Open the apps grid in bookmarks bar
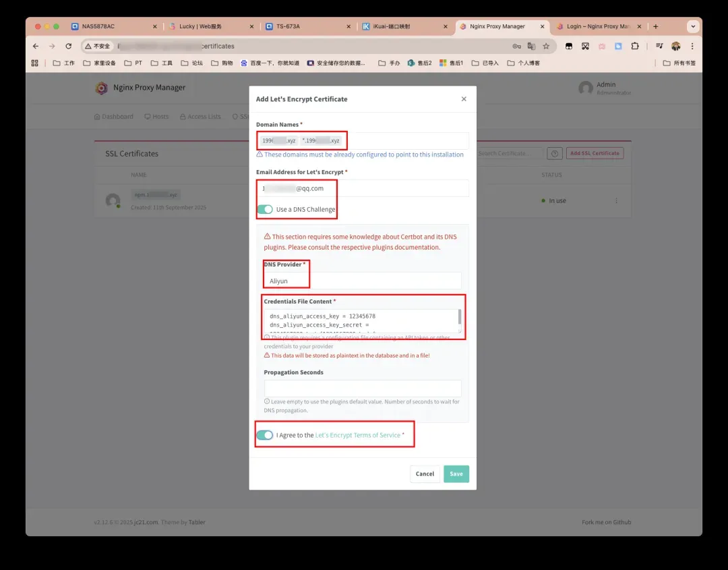Viewport: 728px width, 570px height. tap(35, 63)
